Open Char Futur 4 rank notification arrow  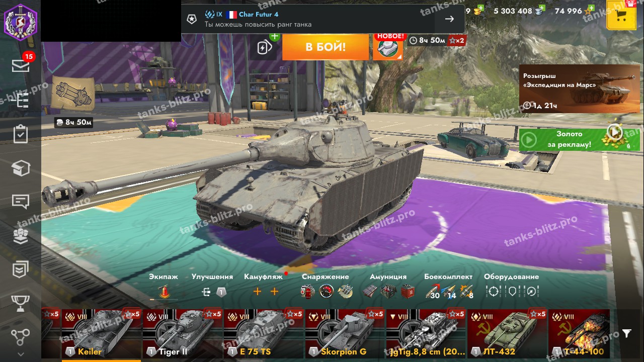(449, 19)
